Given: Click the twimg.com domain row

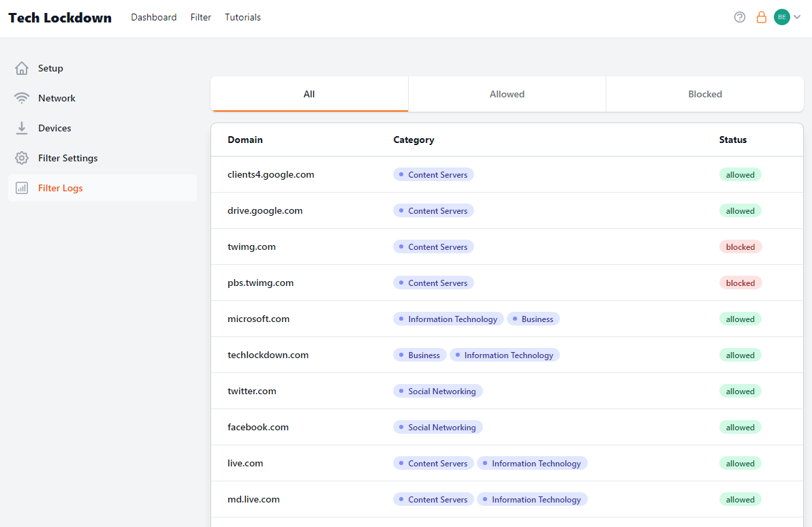Looking at the screenshot, I should tap(251, 246).
